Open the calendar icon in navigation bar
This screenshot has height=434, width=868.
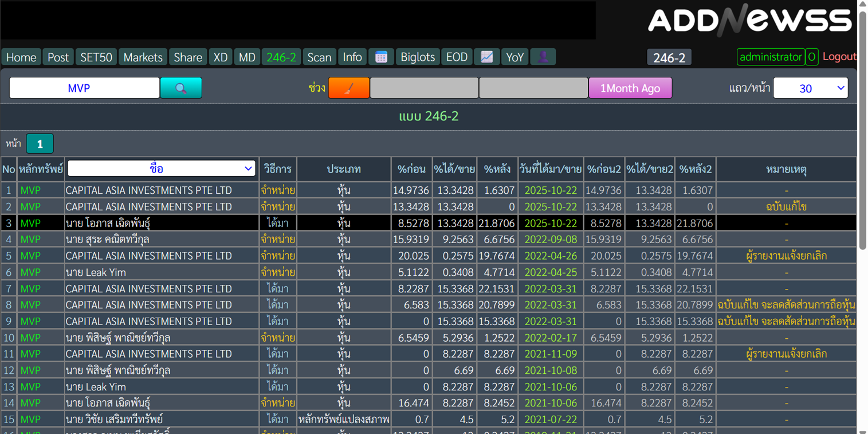[x=381, y=57]
